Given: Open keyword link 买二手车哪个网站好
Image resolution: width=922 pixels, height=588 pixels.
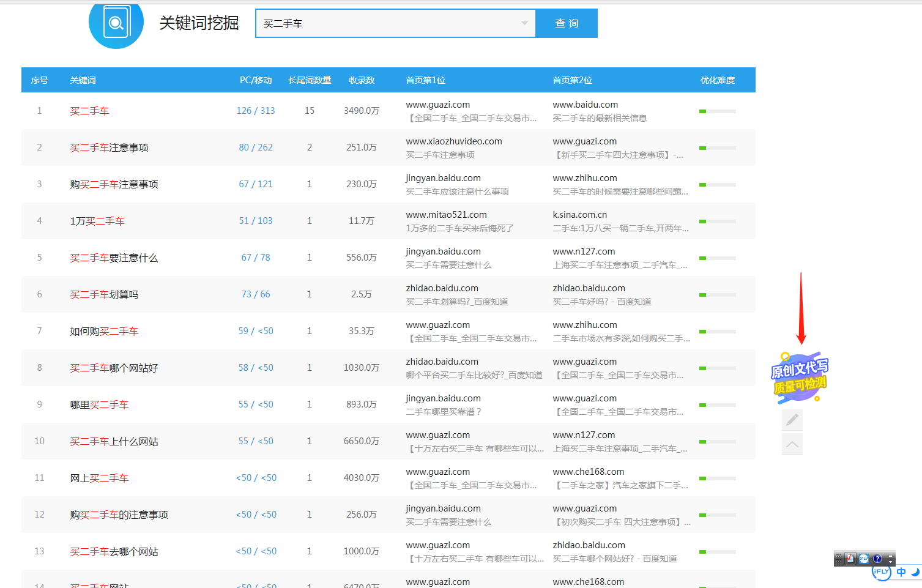Looking at the screenshot, I should 114,368.
